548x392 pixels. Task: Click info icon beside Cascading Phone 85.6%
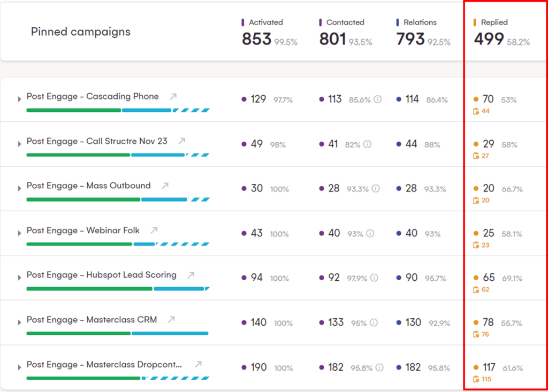pos(377,99)
